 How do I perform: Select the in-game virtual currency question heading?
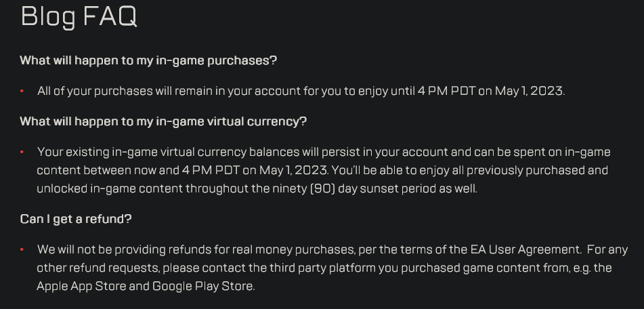point(163,121)
